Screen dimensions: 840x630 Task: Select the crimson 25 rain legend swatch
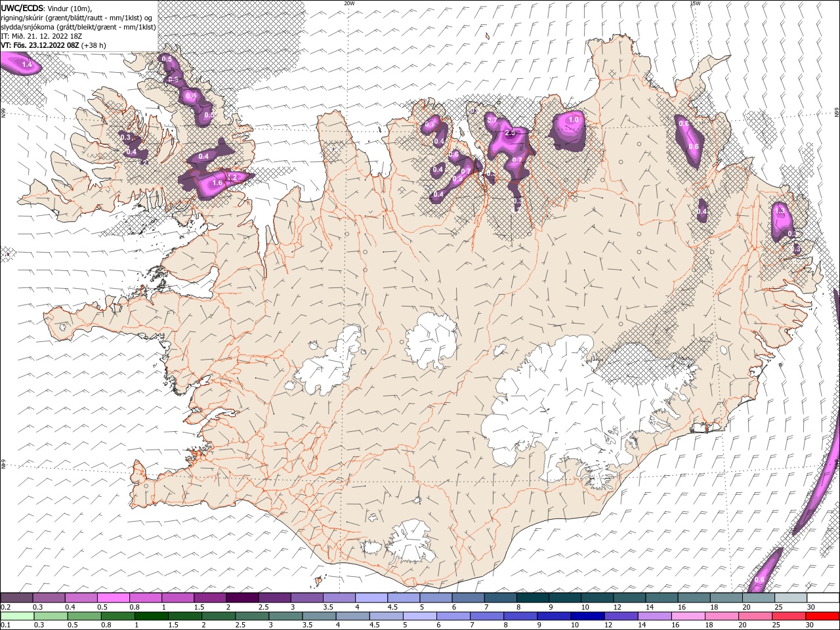(x=789, y=616)
